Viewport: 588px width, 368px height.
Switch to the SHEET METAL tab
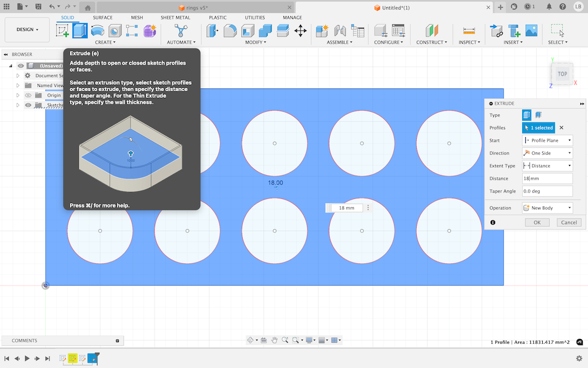175,18
